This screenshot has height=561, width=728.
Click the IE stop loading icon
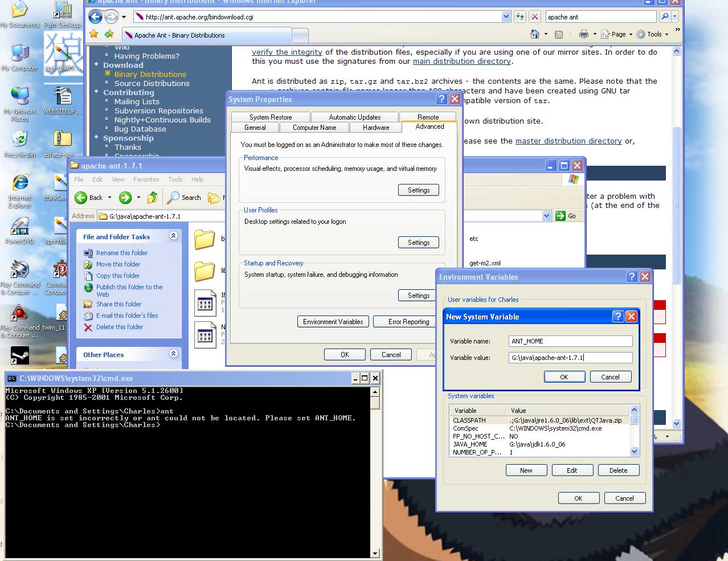coord(534,17)
